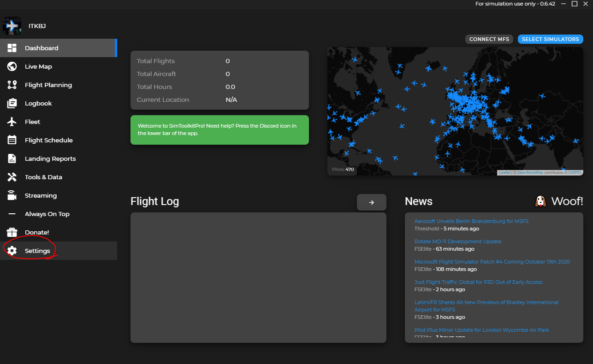Open Pilot Plus London Wycombe update link
The image size is (593, 364).
click(482, 330)
